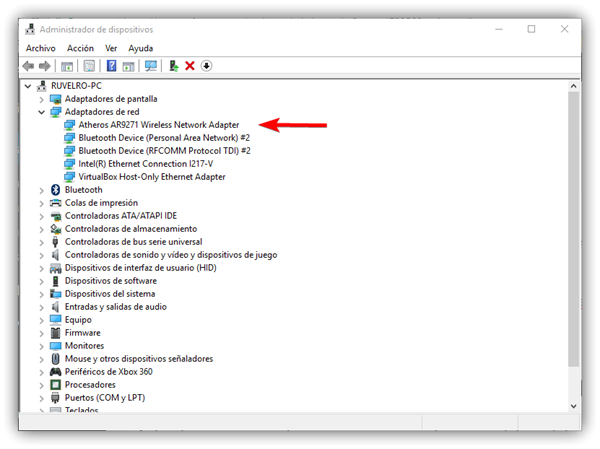Select Bluetooth Device (Personal Area Network) #2
The width and height of the screenshot is (600, 449).
point(164,138)
